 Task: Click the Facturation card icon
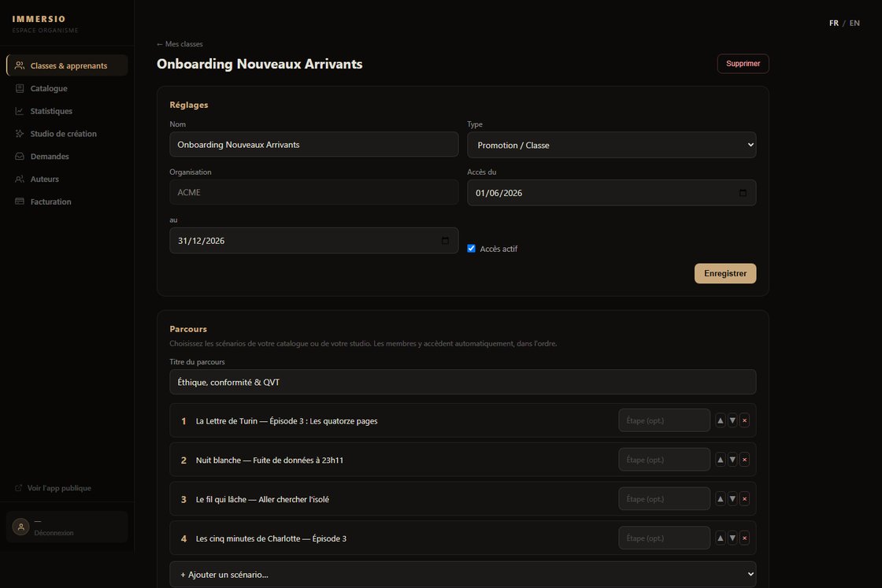click(20, 202)
